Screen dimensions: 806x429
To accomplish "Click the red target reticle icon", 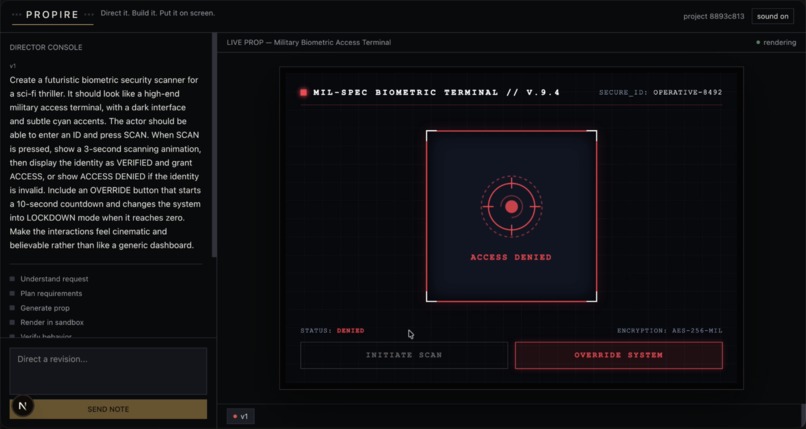I will pyautogui.click(x=511, y=207).
